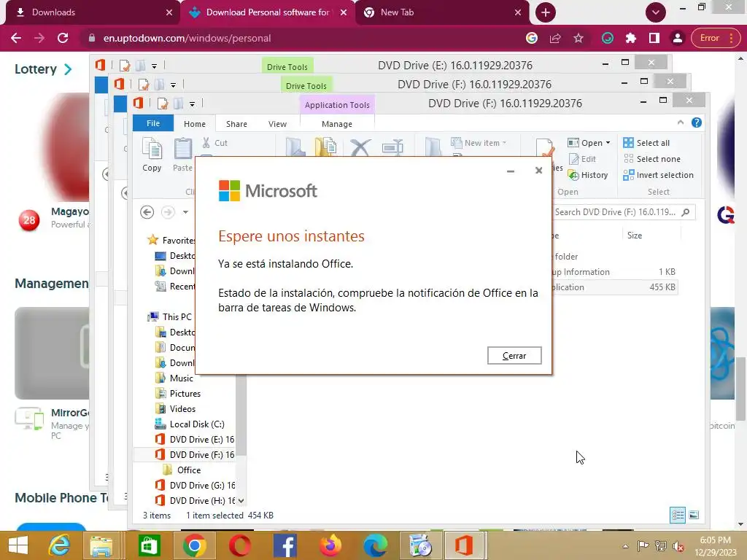The width and height of the screenshot is (747, 560).
Task: Open Windows Start button on taskbar
Action: coord(18,545)
